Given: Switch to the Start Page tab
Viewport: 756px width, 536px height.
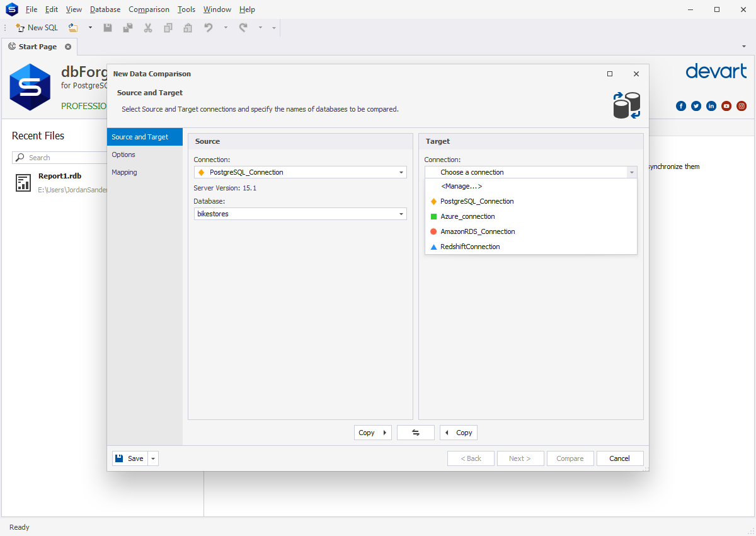Looking at the screenshot, I should click(x=38, y=47).
